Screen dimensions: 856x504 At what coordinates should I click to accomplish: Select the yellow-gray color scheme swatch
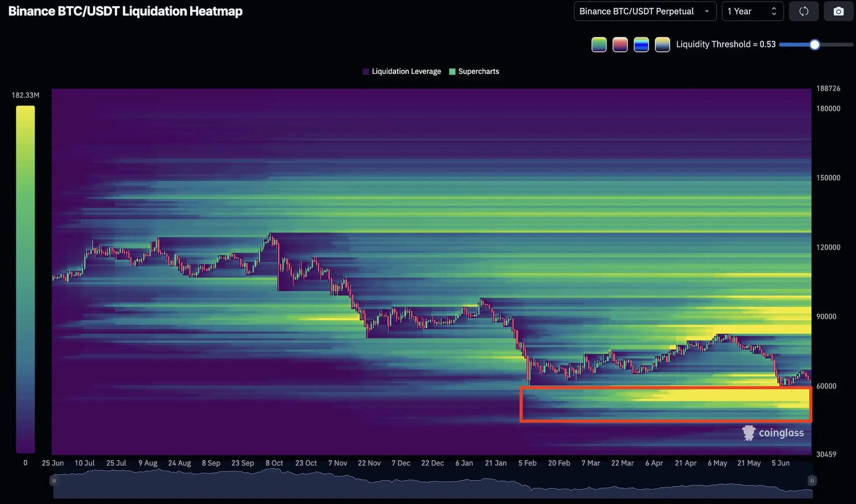pyautogui.click(x=662, y=45)
